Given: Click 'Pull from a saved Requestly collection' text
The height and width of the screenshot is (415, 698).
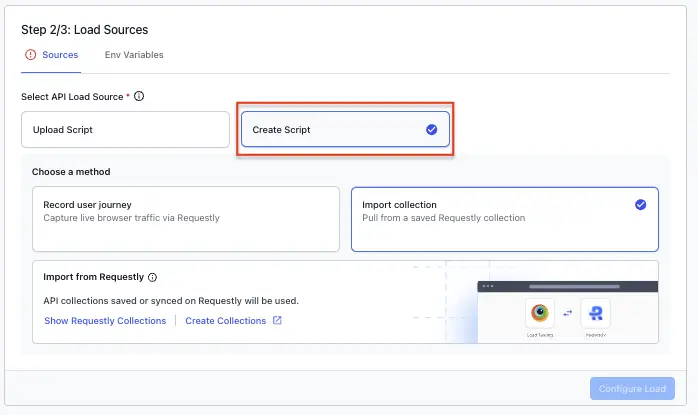Looking at the screenshot, I should (x=443, y=218).
